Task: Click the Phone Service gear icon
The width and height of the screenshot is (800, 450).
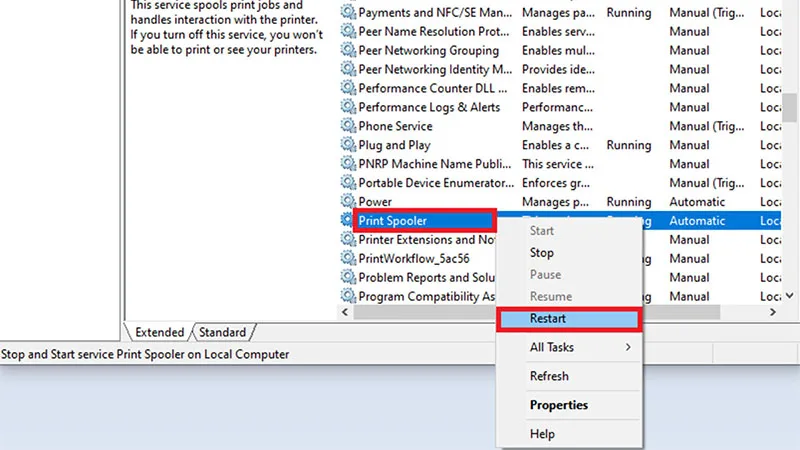Action: 348,126
